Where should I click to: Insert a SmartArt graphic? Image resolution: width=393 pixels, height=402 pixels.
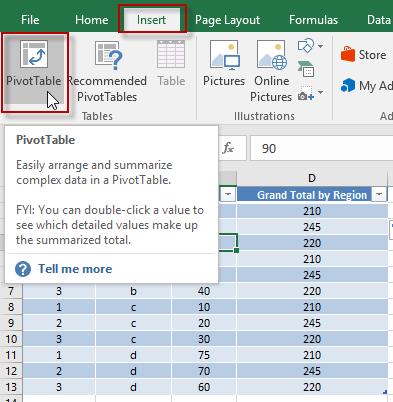pyautogui.click(x=306, y=69)
